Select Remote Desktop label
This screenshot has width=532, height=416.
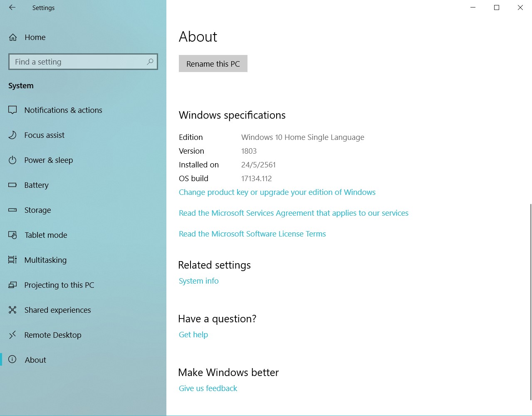pos(53,335)
